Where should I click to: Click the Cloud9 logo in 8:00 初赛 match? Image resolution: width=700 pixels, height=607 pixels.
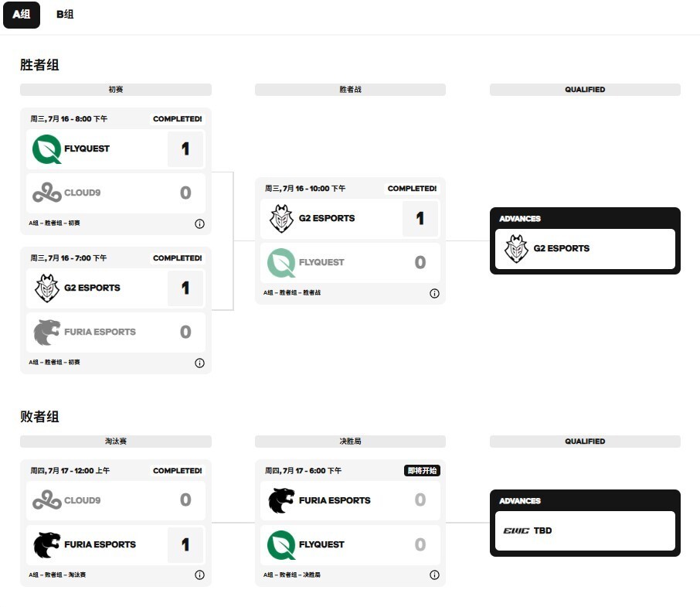46,193
